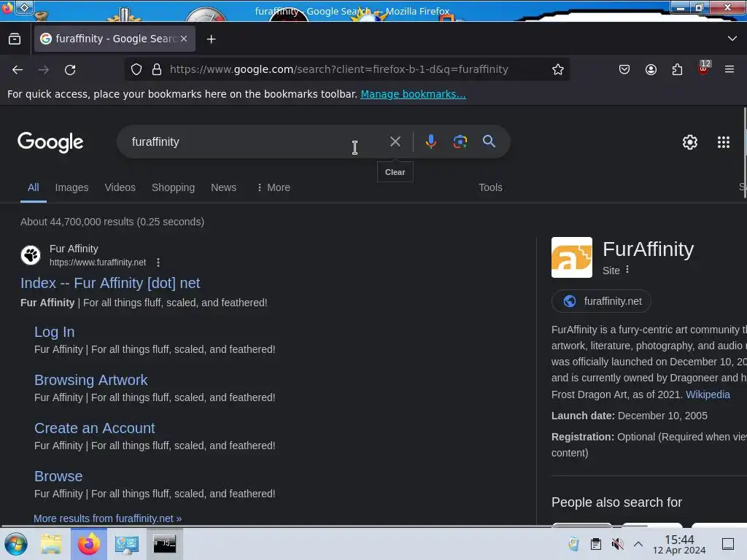Screen dimensions: 747x560
Task: Click the FurAffinity knowledge panel logo
Action: click(x=572, y=257)
